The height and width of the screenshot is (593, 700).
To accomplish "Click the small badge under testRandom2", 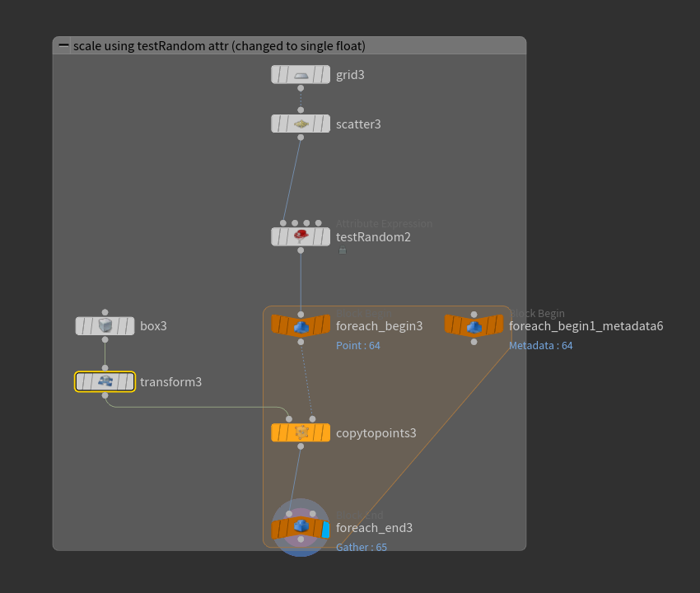I will click(343, 251).
